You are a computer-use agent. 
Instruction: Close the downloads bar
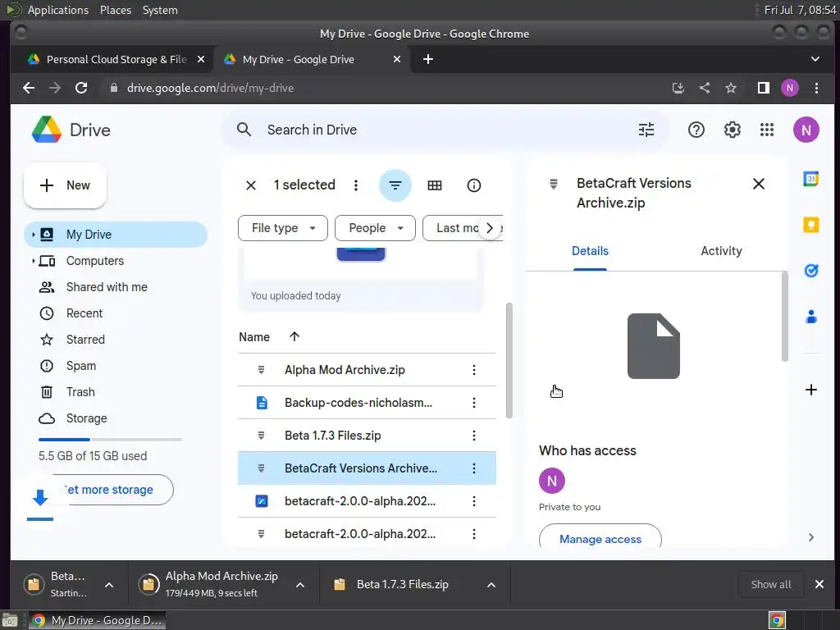tap(819, 584)
